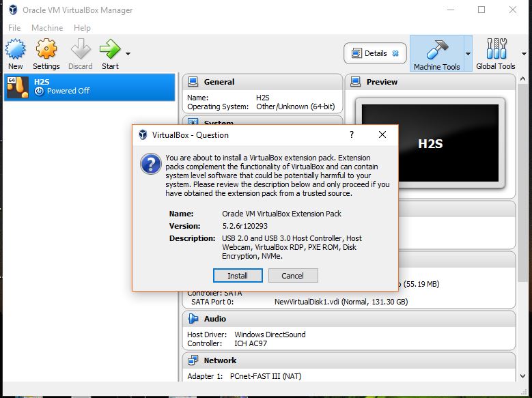This screenshot has width=532, height=398.
Task: Click the New virtual machine icon
Action: [15, 49]
